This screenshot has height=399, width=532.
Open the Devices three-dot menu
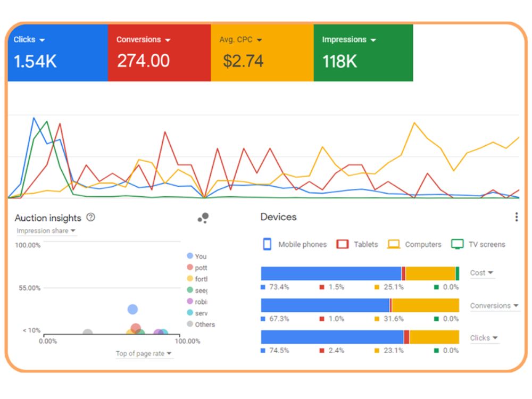pyautogui.click(x=517, y=217)
